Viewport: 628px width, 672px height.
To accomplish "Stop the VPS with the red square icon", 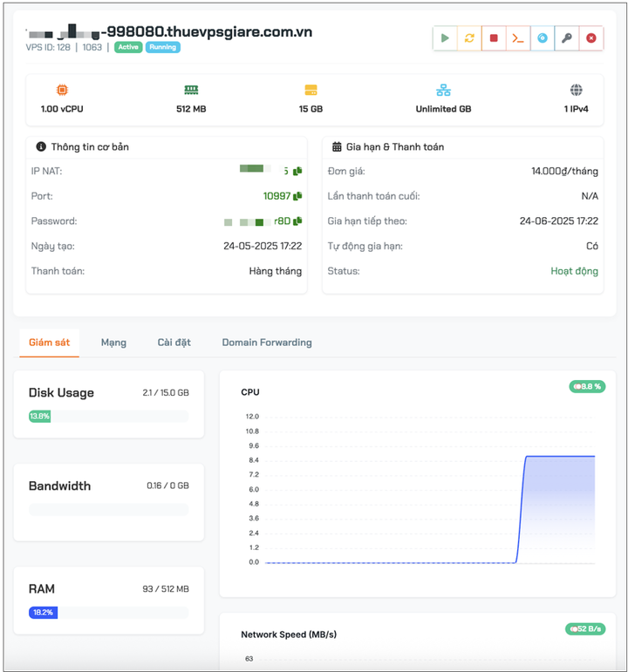I will pos(494,38).
